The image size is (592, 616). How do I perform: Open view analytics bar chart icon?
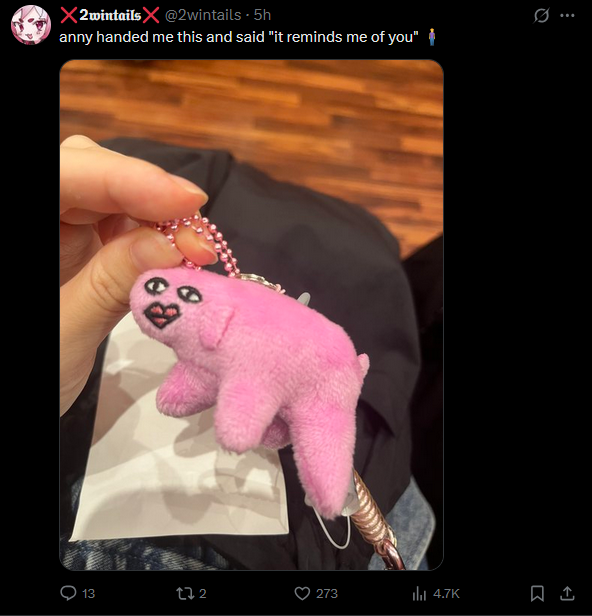[x=419, y=593]
